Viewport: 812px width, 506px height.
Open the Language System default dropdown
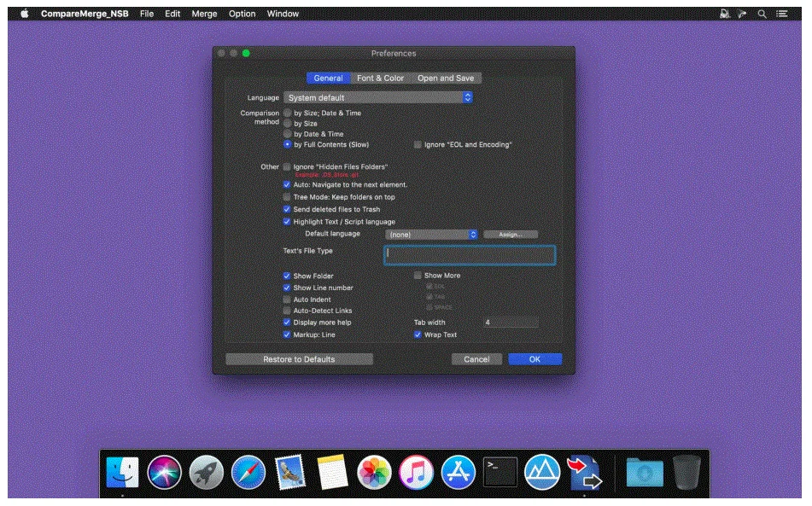coord(378,97)
